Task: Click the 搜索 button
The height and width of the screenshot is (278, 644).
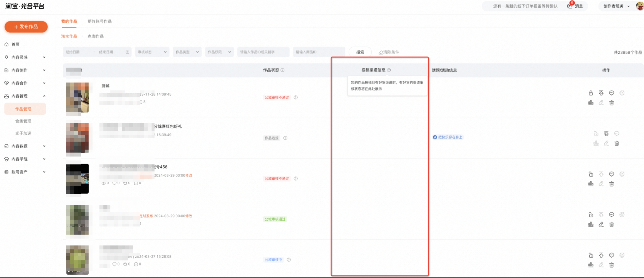Action: coord(360,52)
